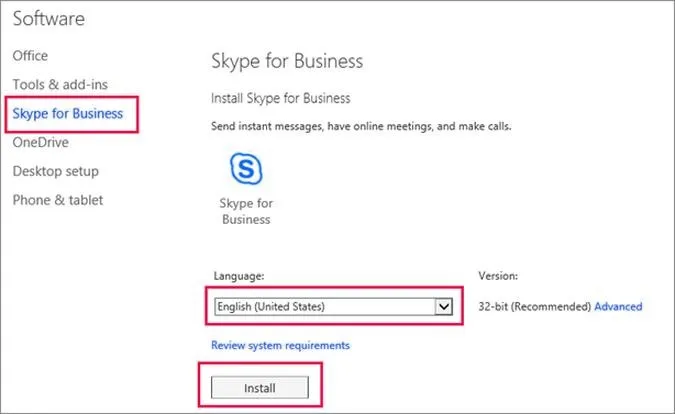This screenshot has height=414, width=675.
Task: Select Tools & add-ins in sidebar
Action: tap(60, 85)
